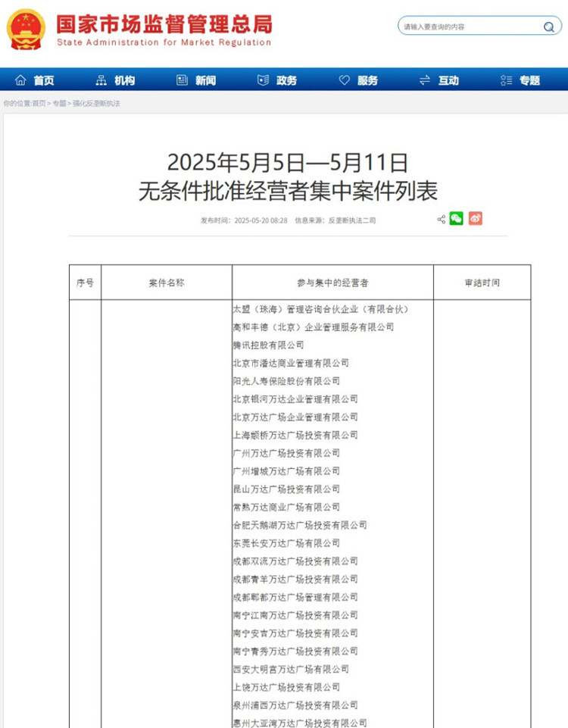Select row 南宁青秀万达广场投资有限公司
568x728 pixels.
(295, 651)
